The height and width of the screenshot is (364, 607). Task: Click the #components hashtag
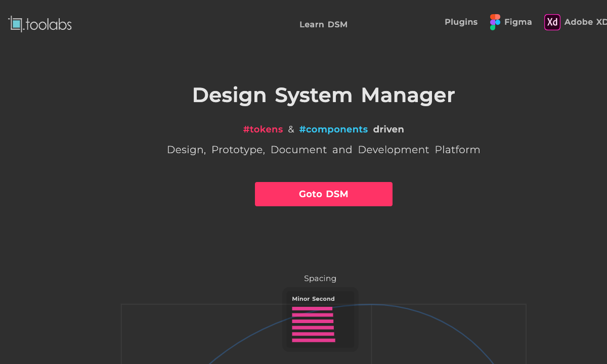click(333, 129)
